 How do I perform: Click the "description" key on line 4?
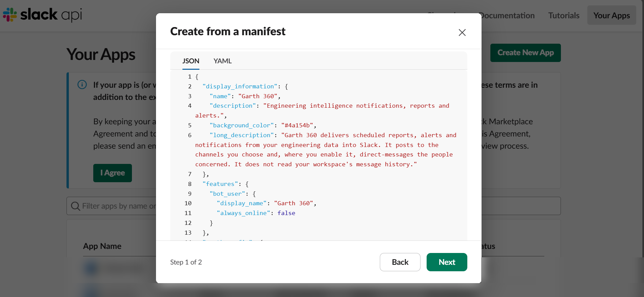point(233,106)
